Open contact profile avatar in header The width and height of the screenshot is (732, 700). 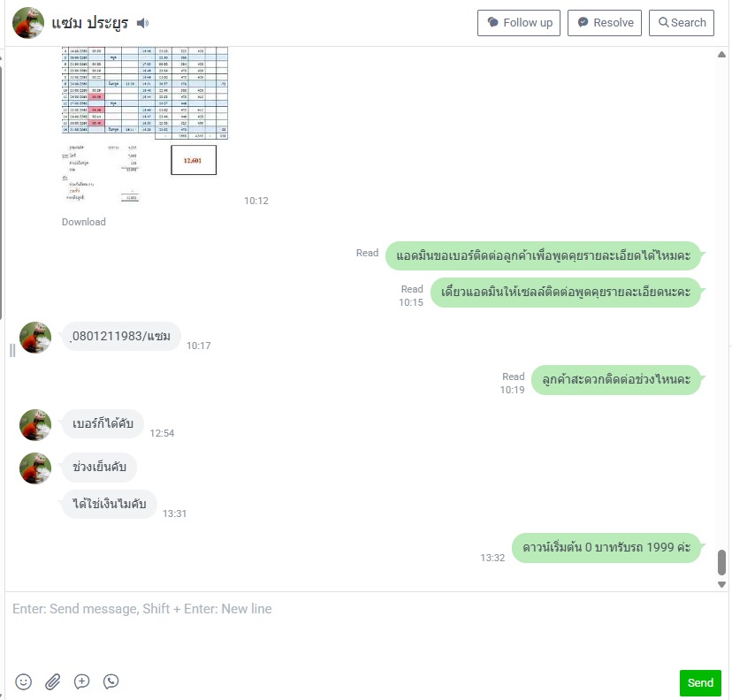[x=28, y=23]
